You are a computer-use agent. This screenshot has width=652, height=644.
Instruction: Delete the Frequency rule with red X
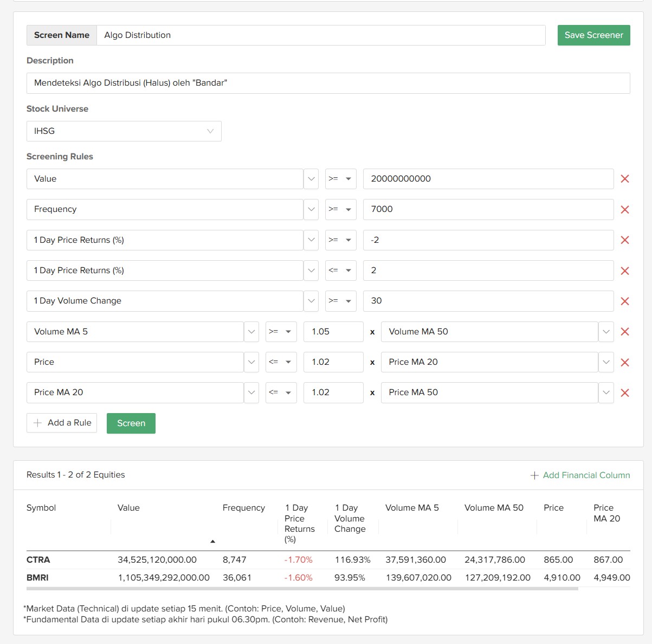[x=624, y=210]
